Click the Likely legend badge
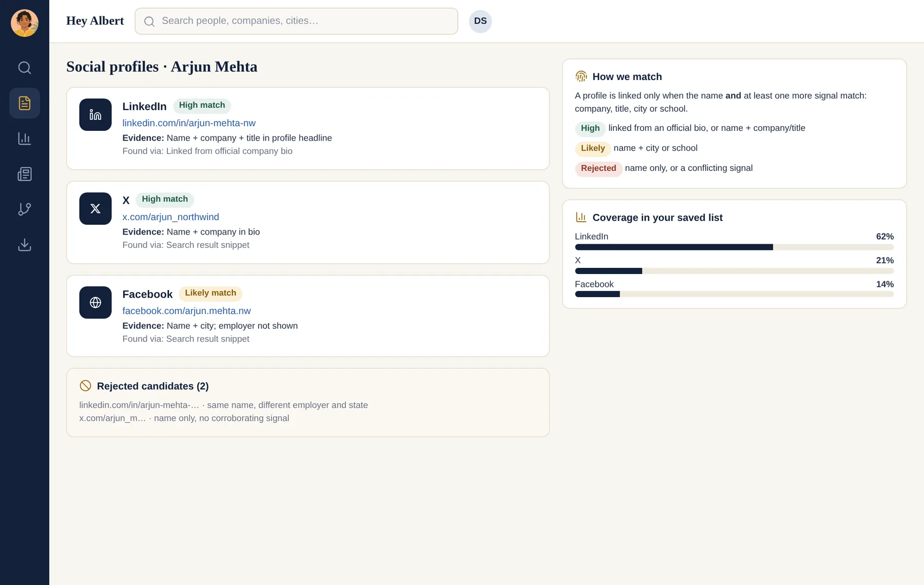The width and height of the screenshot is (924, 585). (x=593, y=148)
